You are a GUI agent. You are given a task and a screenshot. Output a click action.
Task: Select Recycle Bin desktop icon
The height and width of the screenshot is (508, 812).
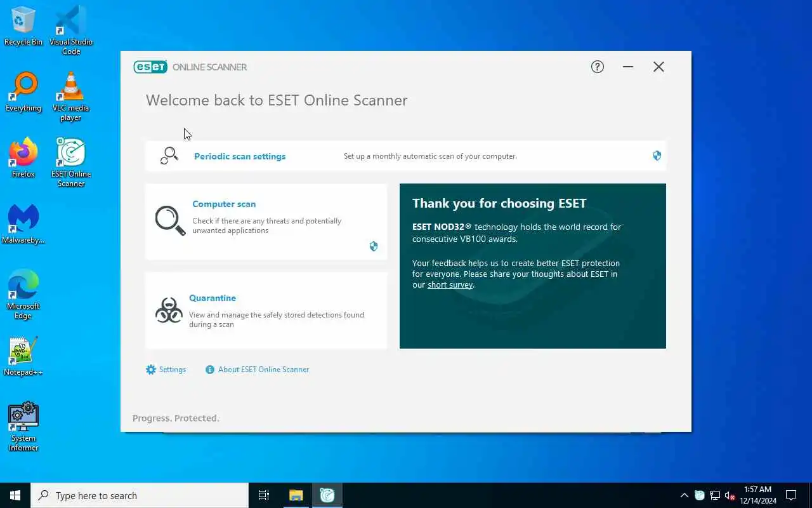[23, 26]
